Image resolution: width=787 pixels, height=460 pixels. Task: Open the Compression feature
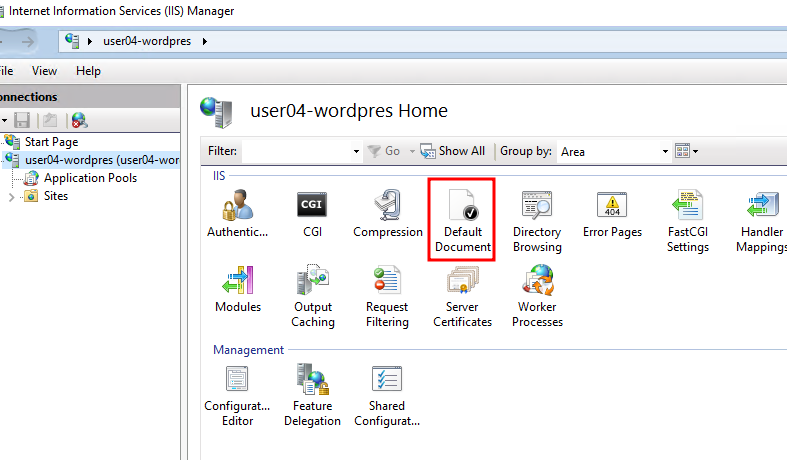click(x=387, y=213)
